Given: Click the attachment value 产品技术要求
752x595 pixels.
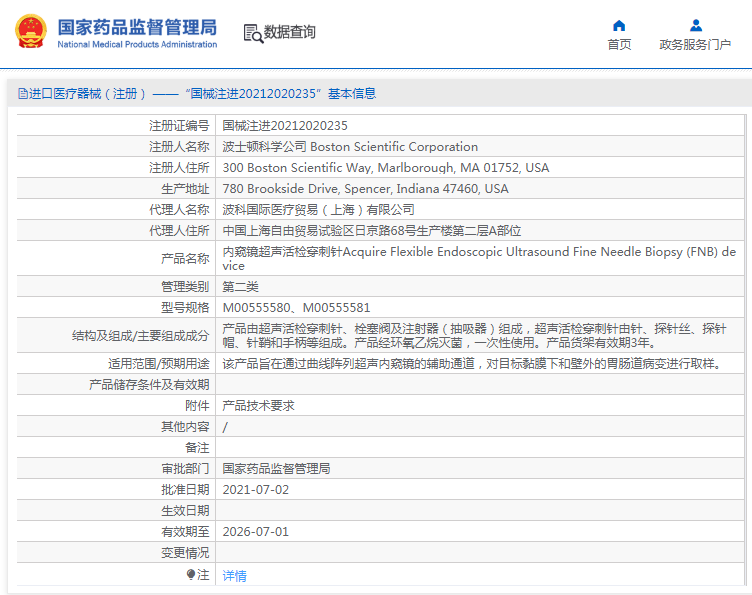Looking at the screenshot, I should click(258, 406).
